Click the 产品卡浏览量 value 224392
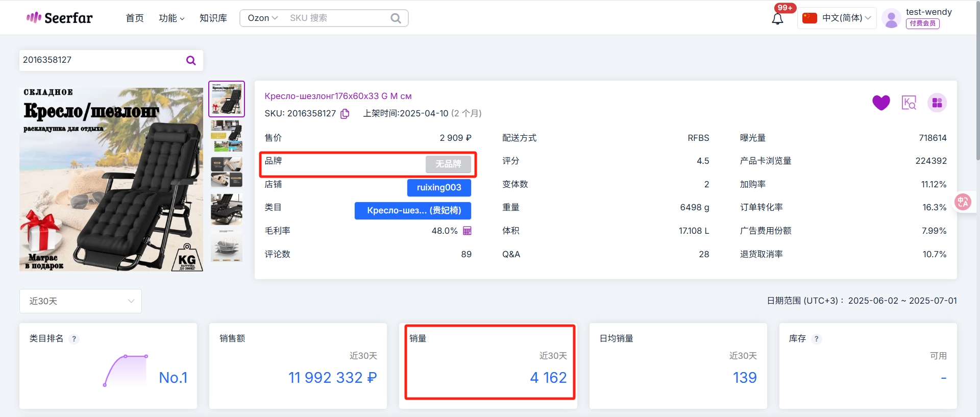 (x=931, y=161)
